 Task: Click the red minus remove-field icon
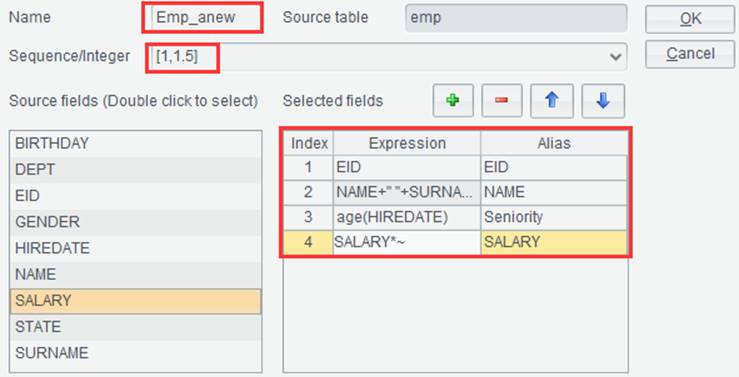click(502, 100)
